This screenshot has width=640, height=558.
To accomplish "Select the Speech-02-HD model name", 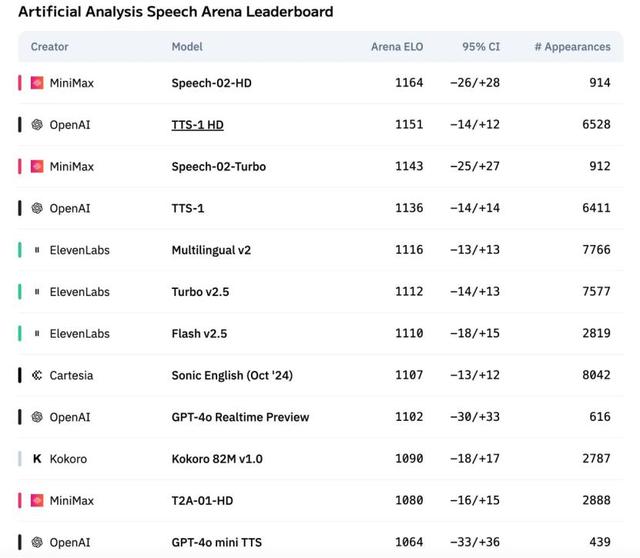I will tap(211, 83).
